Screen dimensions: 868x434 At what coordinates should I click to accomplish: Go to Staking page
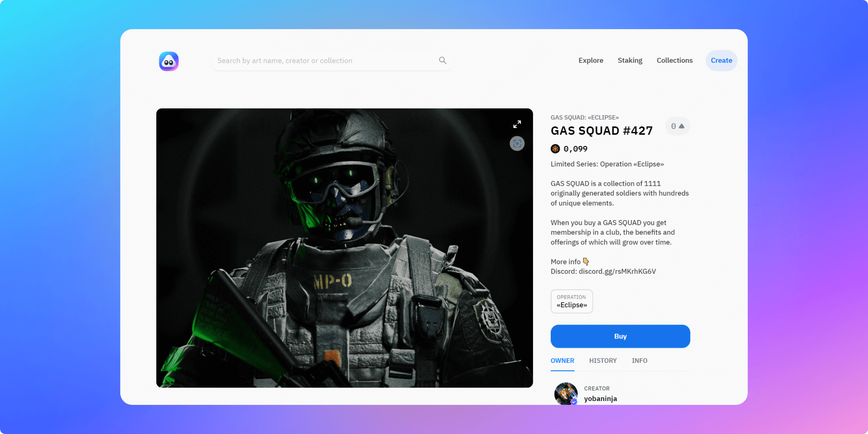tap(630, 60)
